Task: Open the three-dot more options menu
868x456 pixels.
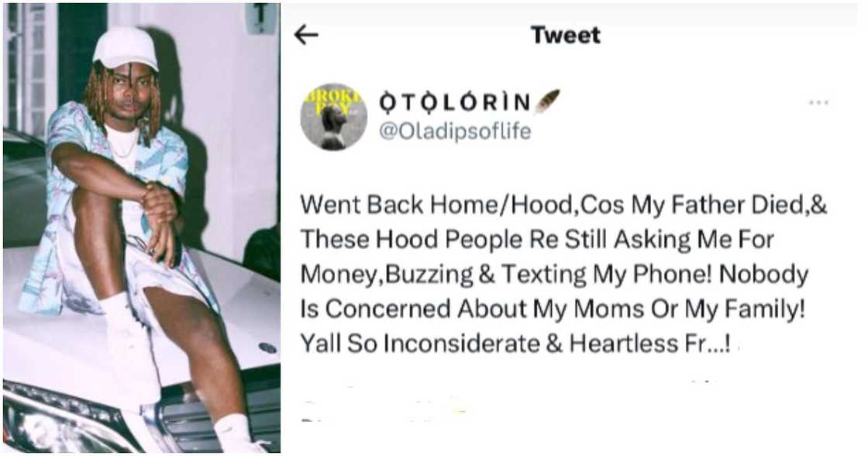Action: coord(818,103)
